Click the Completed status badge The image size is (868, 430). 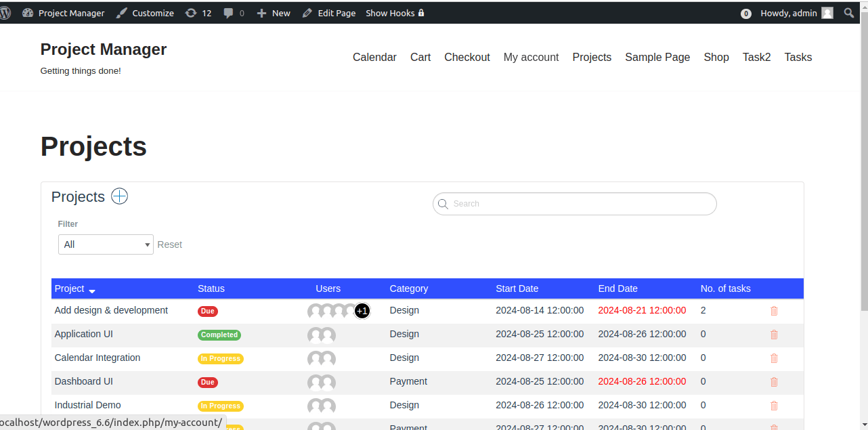coord(219,335)
